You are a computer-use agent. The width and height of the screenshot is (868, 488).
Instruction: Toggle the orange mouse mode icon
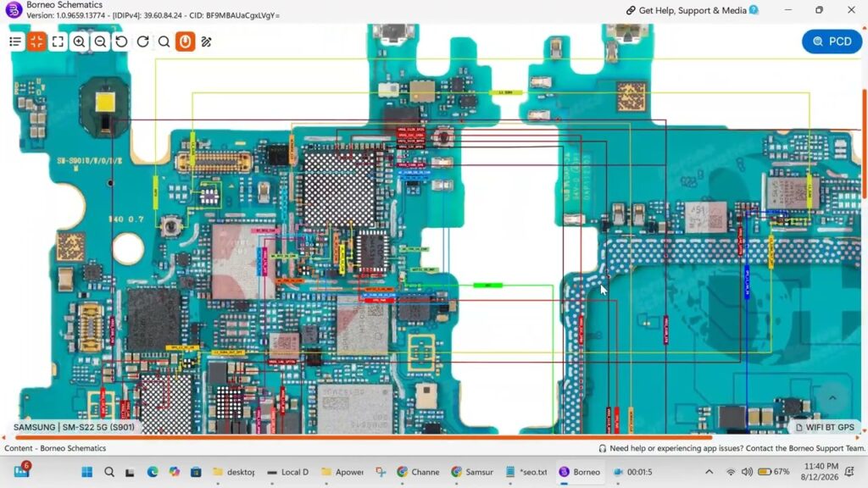[x=185, y=42]
